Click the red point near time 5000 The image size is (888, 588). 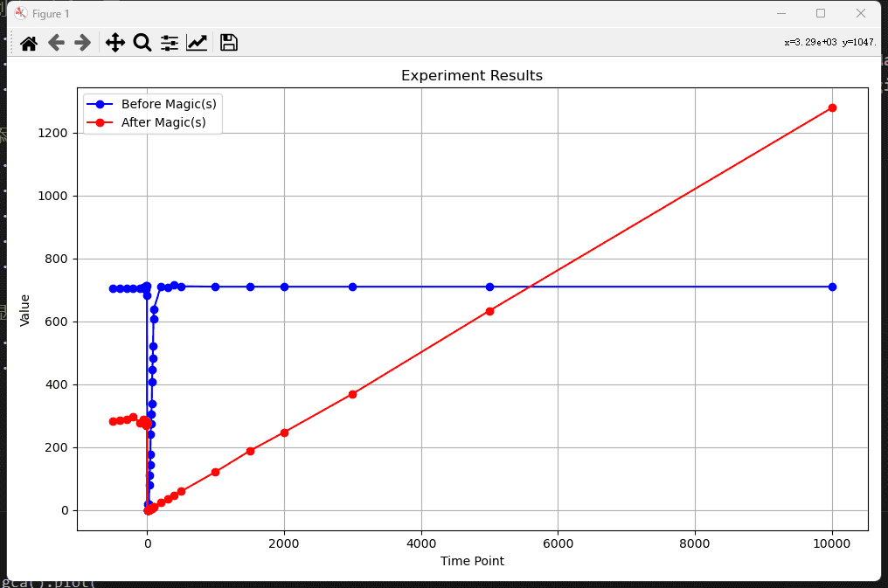pos(489,311)
